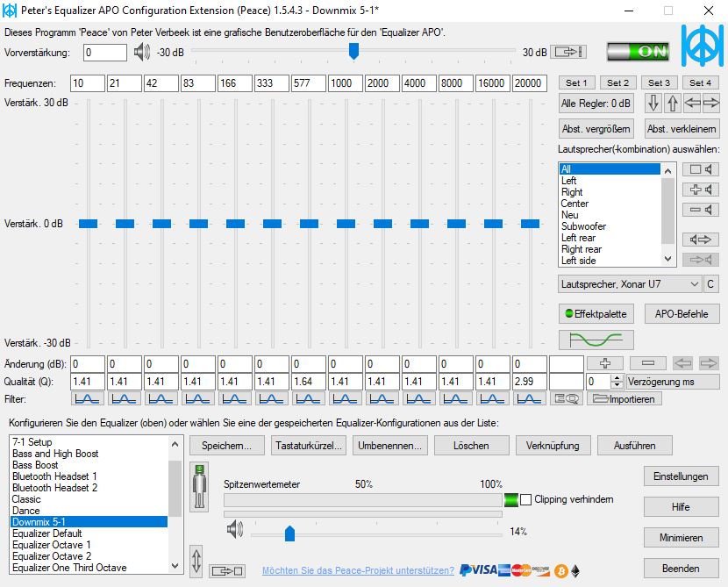Open Einstellungen

(x=682, y=476)
